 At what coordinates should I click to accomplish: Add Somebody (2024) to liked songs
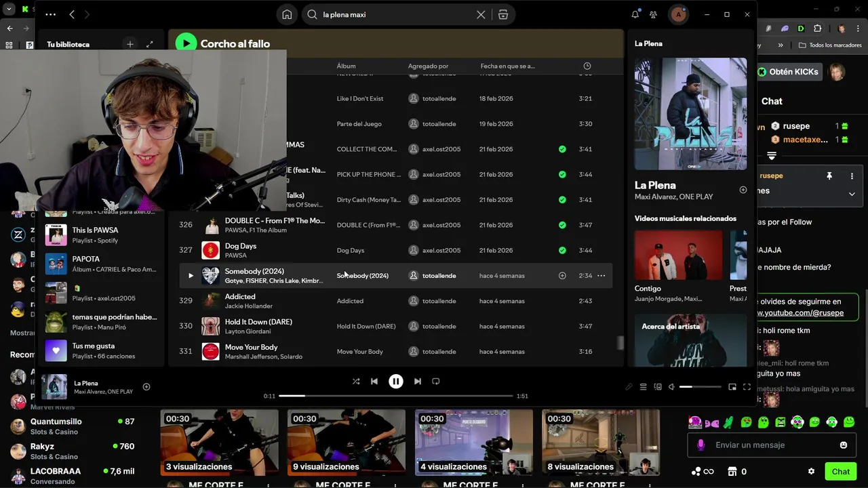coord(562,276)
